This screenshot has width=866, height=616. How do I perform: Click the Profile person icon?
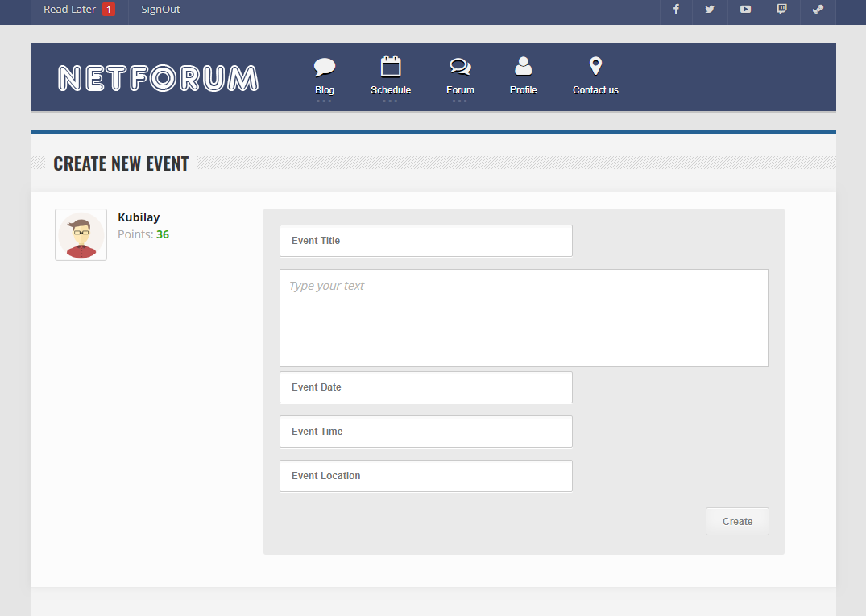pyautogui.click(x=523, y=66)
